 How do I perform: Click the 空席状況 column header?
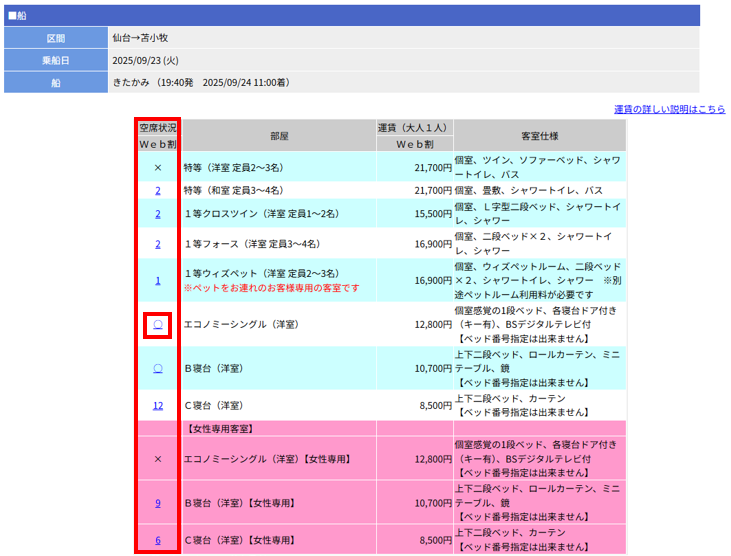(x=158, y=128)
